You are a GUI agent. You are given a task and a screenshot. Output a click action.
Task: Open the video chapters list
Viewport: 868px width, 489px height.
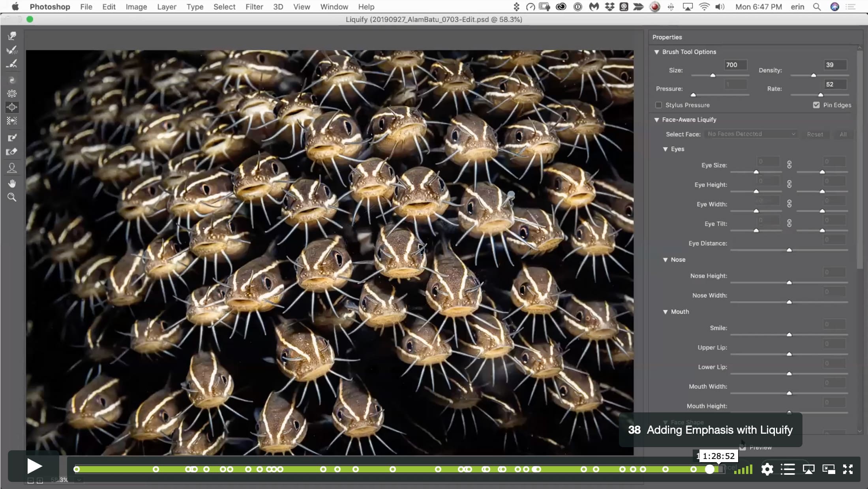coord(787,469)
